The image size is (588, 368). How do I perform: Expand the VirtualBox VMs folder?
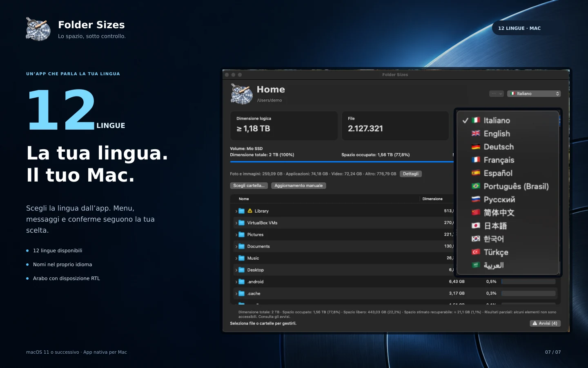point(236,223)
